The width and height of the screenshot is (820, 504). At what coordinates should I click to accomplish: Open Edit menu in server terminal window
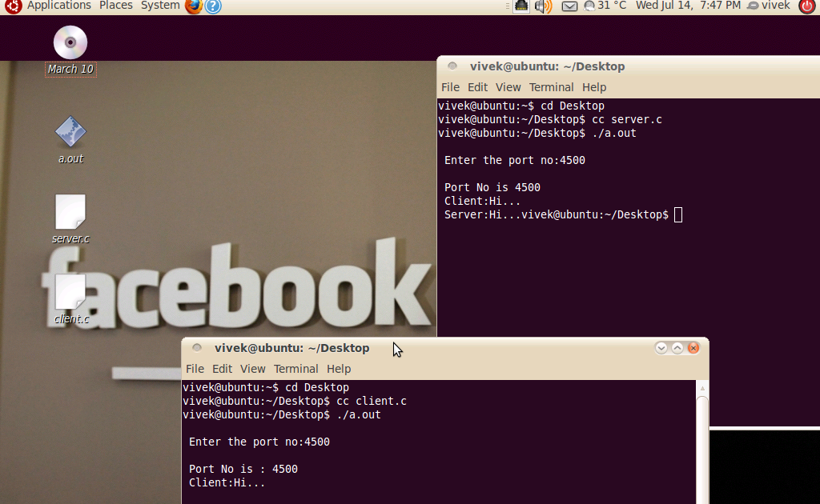coord(477,87)
